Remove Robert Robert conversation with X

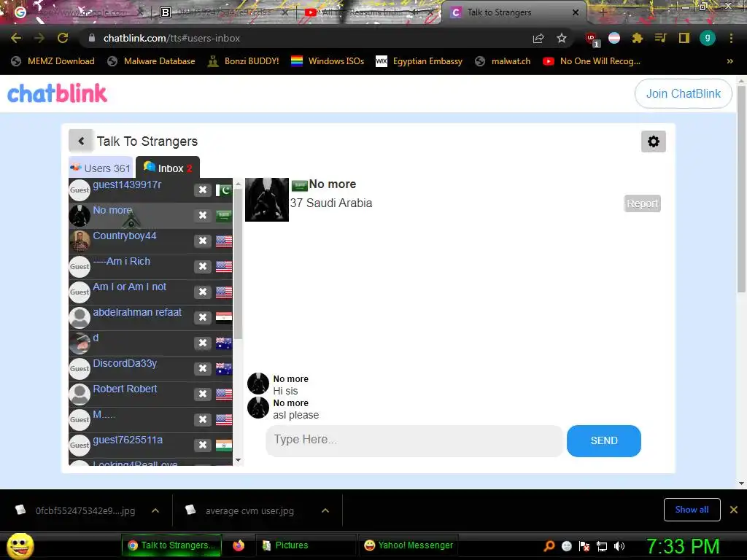pyautogui.click(x=203, y=394)
